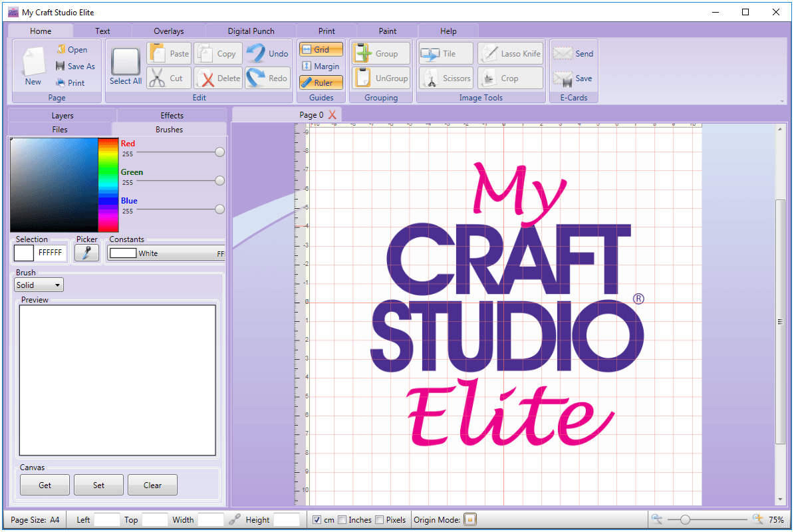Click the Crop tool icon

(x=489, y=78)
